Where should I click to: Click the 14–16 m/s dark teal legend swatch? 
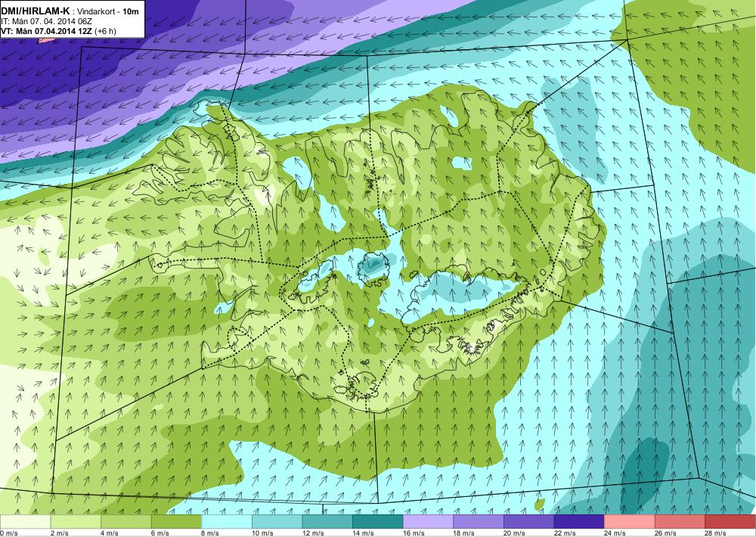pos(377,522)
